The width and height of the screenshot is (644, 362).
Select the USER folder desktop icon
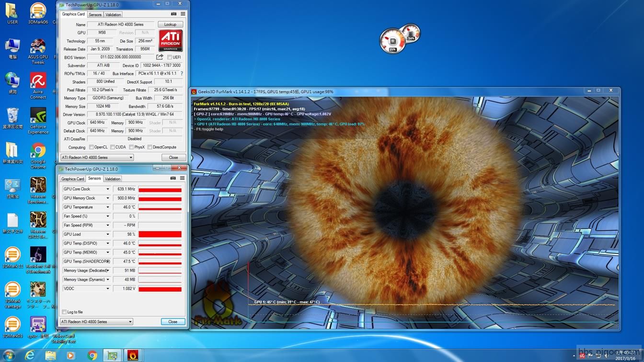pos(12,13)
